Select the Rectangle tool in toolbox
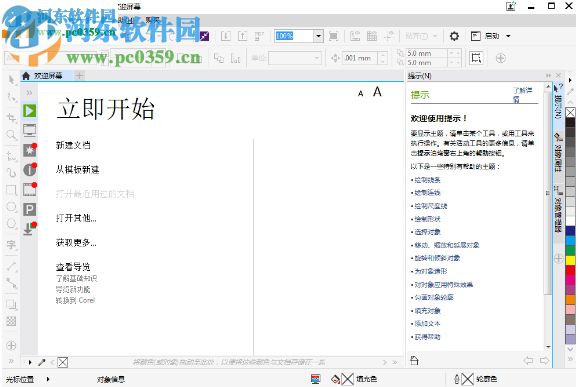Screen dimensions: 578x387 12,190
